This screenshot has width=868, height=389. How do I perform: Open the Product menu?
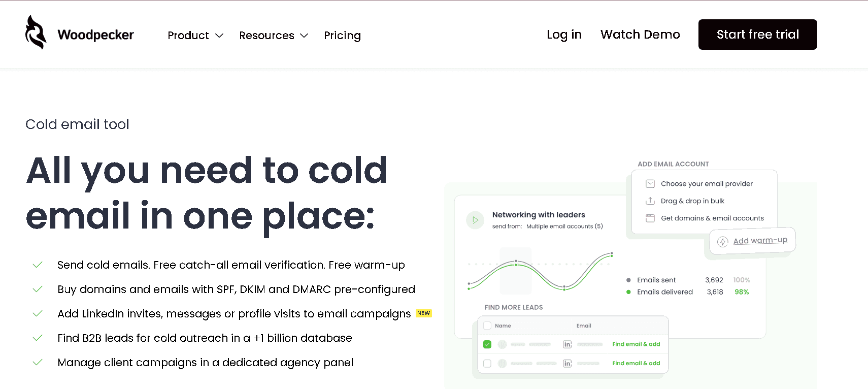coord(188,35)
